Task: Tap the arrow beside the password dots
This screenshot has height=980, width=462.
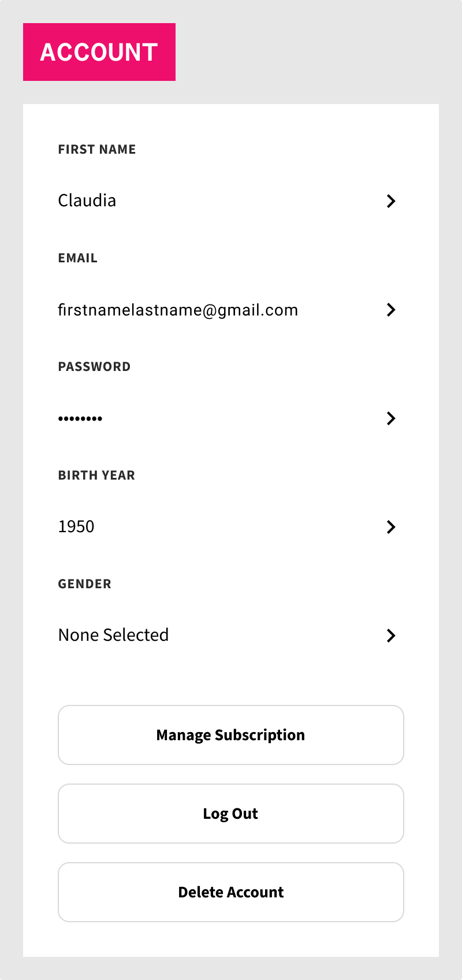Action: click(x=391, y=418)
